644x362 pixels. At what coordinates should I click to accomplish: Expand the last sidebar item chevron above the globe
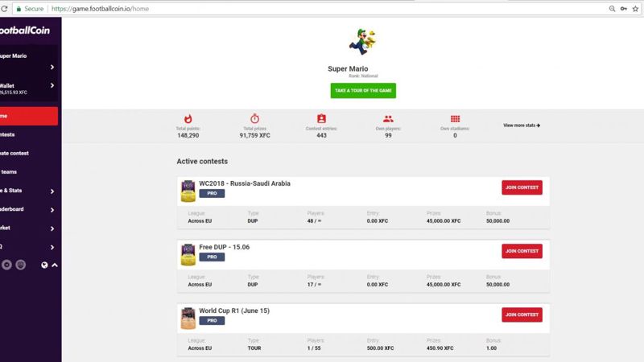coord(52,247)
